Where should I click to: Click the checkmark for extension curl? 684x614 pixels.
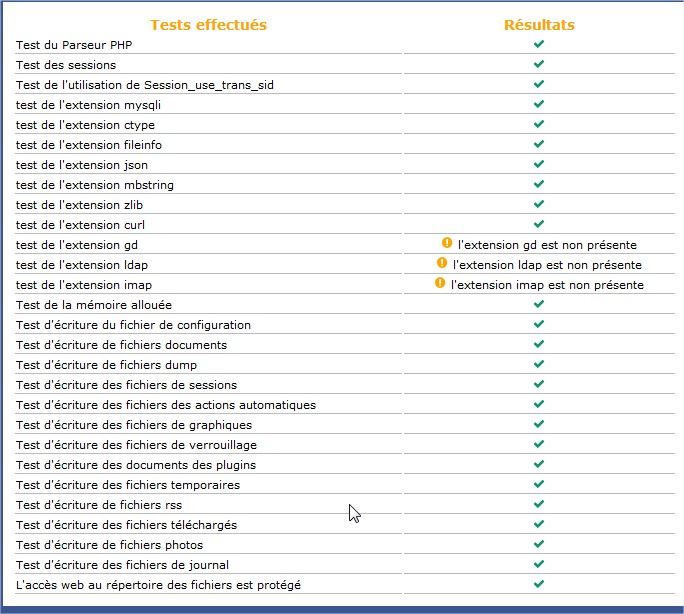[539, 224]
